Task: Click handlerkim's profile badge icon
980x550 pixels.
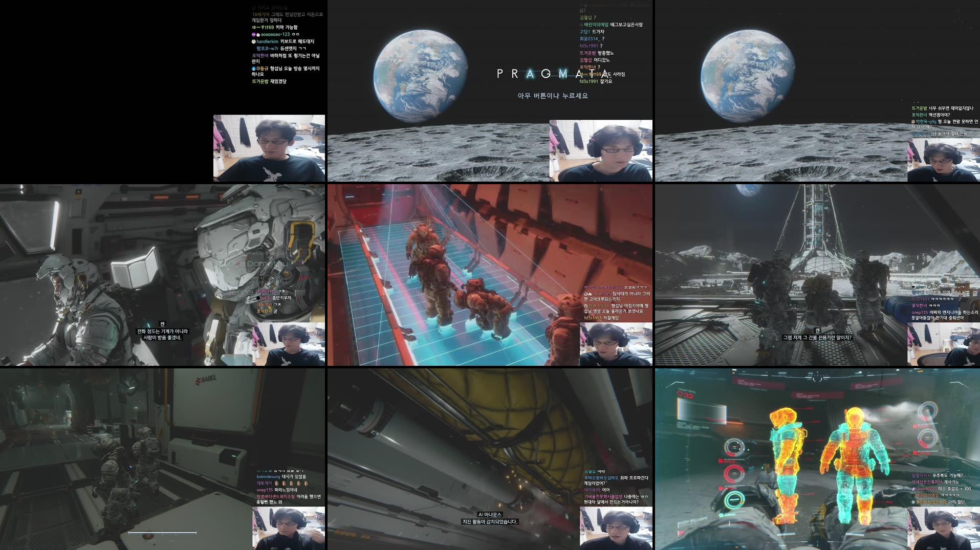Action: pyautogui.click(x=254, y=41)
